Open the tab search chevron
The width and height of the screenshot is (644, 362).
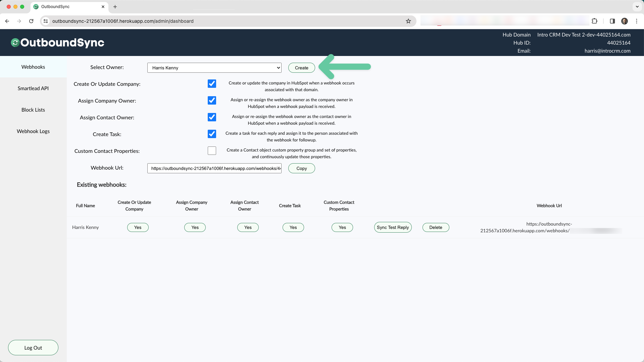tap(637, 7)
